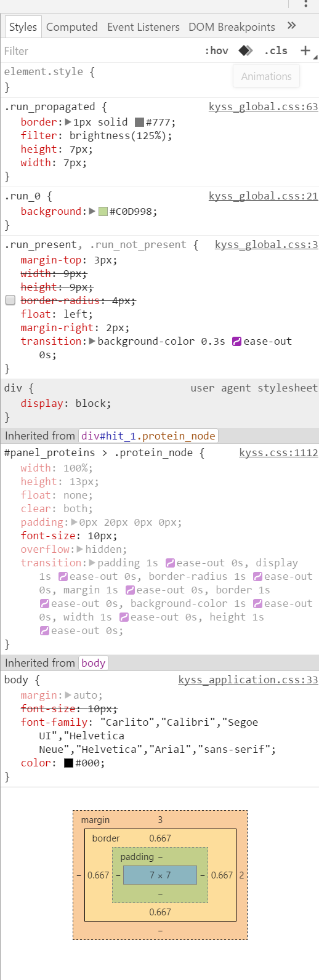Add new style rule plus icon
319x980 pixels.
305,50
